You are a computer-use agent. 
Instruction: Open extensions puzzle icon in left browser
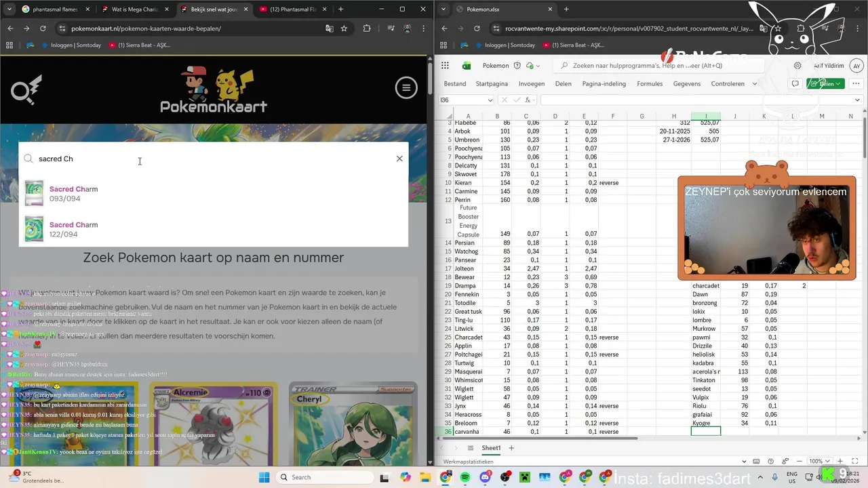(367, 28)
